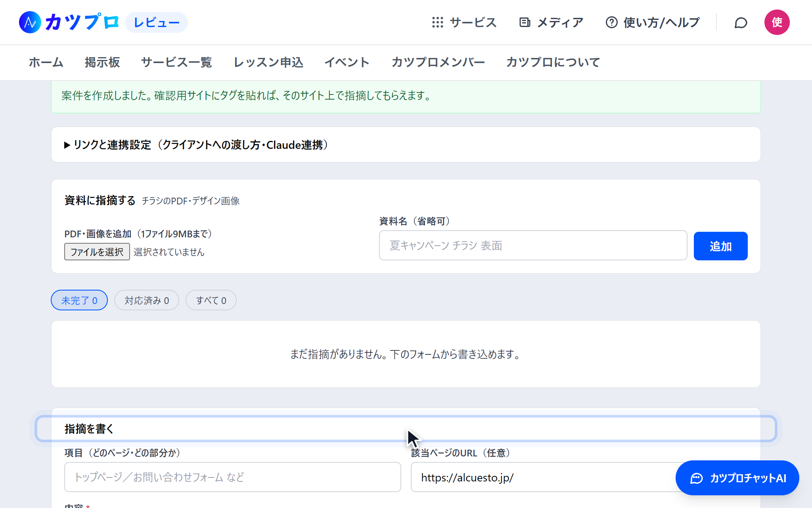The width and height of the screenshot is (812, 508).
Task: Click the カツプロ logo icon
Action: coord(30,22)
